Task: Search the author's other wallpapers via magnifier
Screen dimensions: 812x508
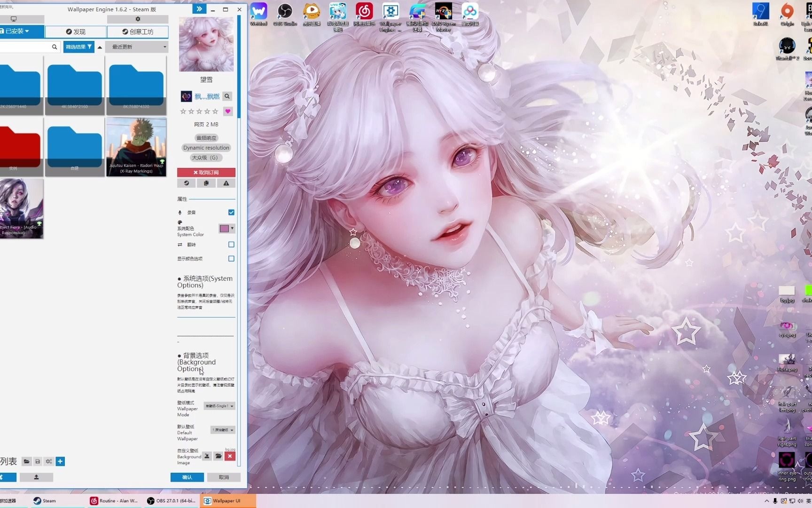Action: [227, 96]
